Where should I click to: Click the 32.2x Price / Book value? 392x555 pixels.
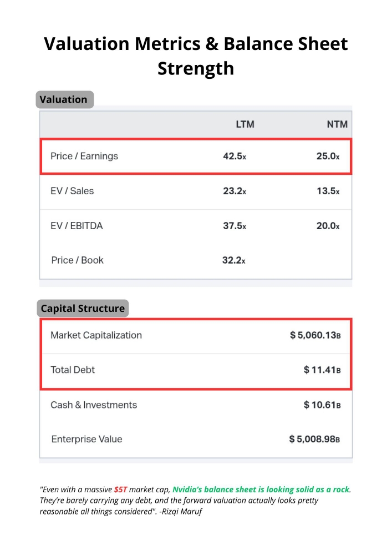[x=233, y=260]
